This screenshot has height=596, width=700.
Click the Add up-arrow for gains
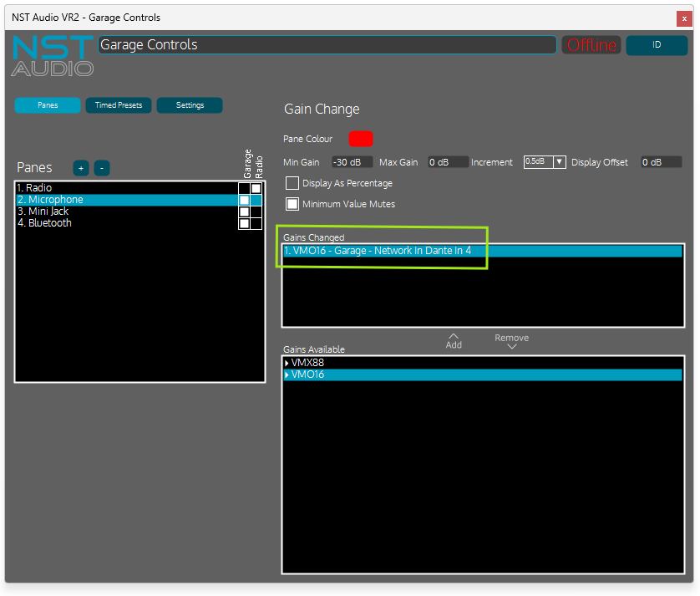[x=454, y=340]
